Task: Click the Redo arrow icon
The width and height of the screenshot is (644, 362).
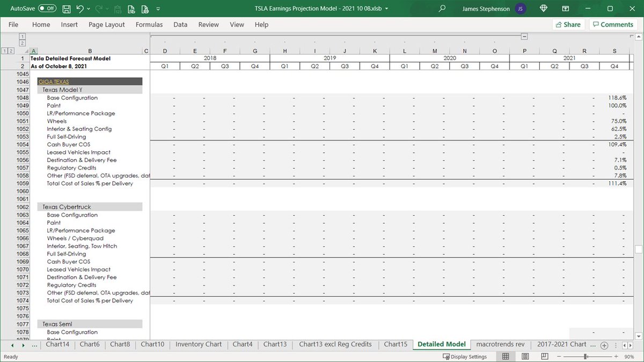Action: [x=99, y=9]
